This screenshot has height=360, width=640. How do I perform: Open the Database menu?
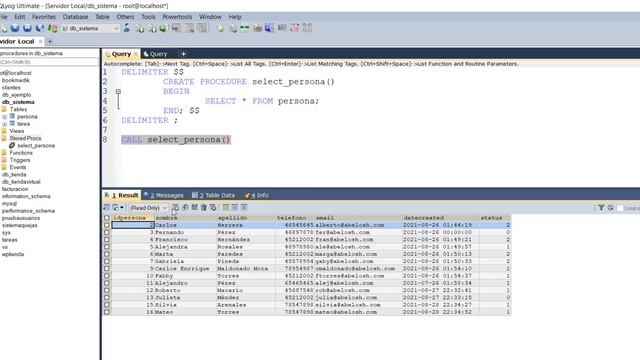point(75,17)
